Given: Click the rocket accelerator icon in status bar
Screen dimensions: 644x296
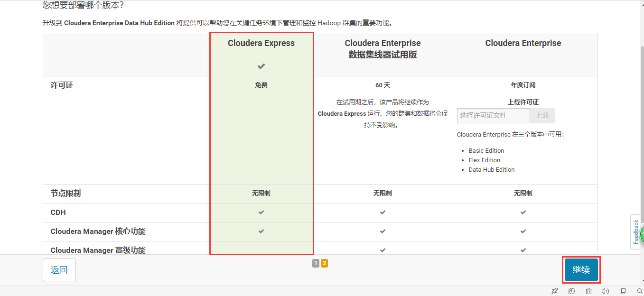Looking at the screenshot, I should pyautogui.click(x=555, y=291).
